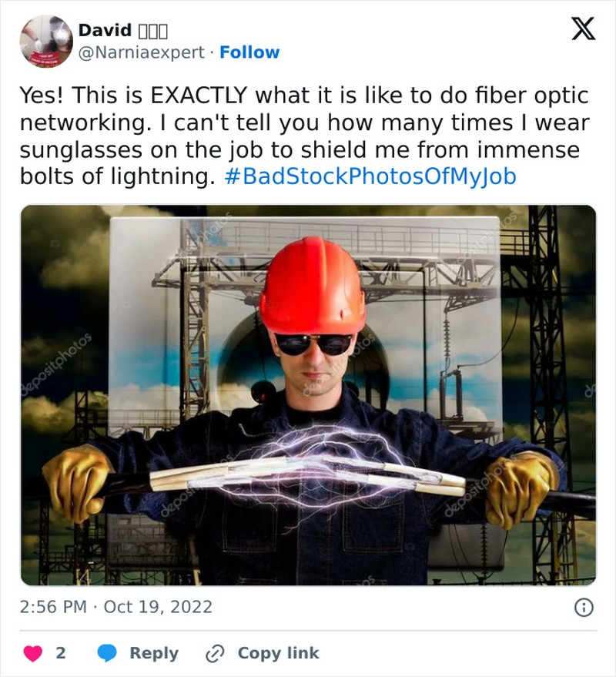Click the Reply text label
The width and height of the screenshot is (616, 677).
(x=154, y=653)
